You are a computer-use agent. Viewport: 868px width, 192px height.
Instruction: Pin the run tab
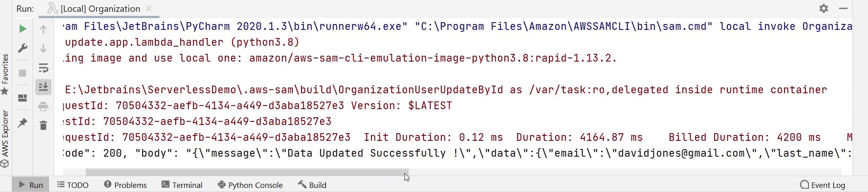coord(22,123)
